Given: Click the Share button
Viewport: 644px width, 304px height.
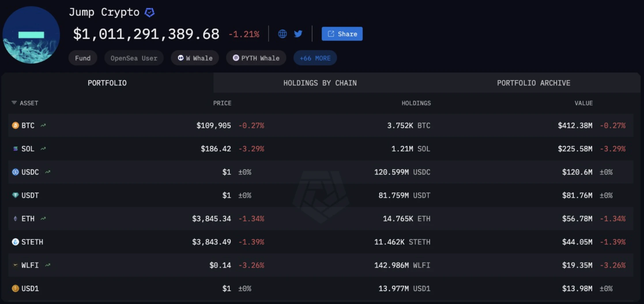Looking at the screenshot, I should pyautogui.click(x=342, y=34).
